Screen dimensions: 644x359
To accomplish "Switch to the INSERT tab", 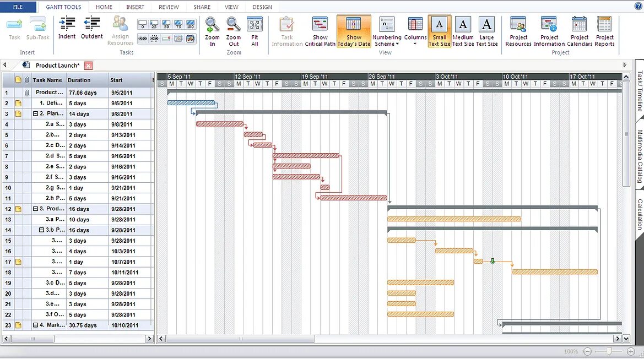I will click(135, 7).
